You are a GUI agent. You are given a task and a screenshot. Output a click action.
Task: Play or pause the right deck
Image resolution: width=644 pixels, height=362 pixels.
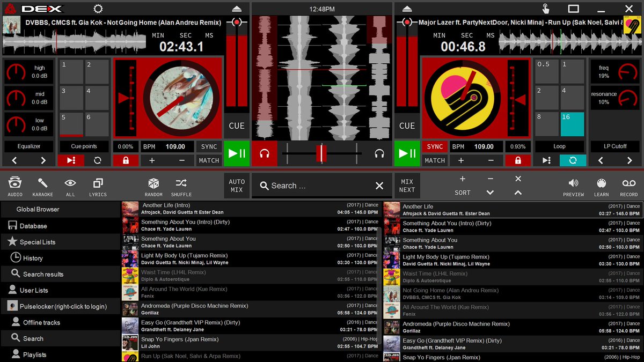click(x=407, y=153)
